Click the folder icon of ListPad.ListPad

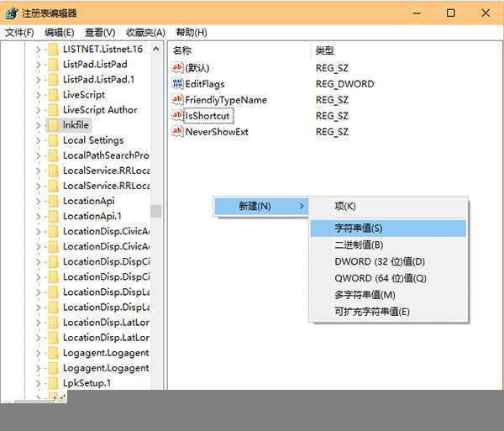point(53,65)
